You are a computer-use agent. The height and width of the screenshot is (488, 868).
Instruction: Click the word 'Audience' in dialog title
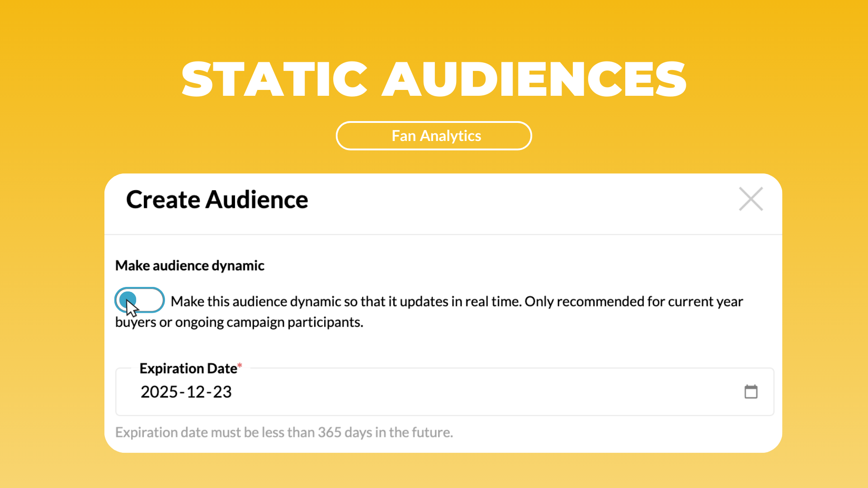[257, 199]
